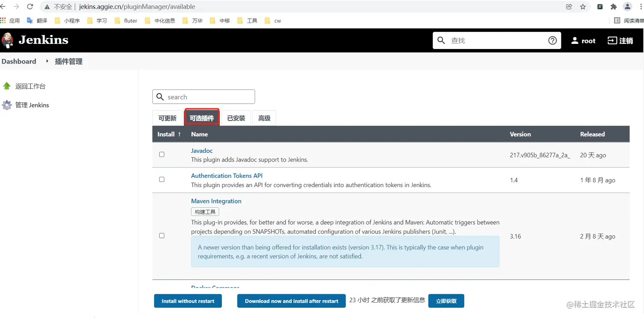Open the reading list icon

click(x=617, y=20)
